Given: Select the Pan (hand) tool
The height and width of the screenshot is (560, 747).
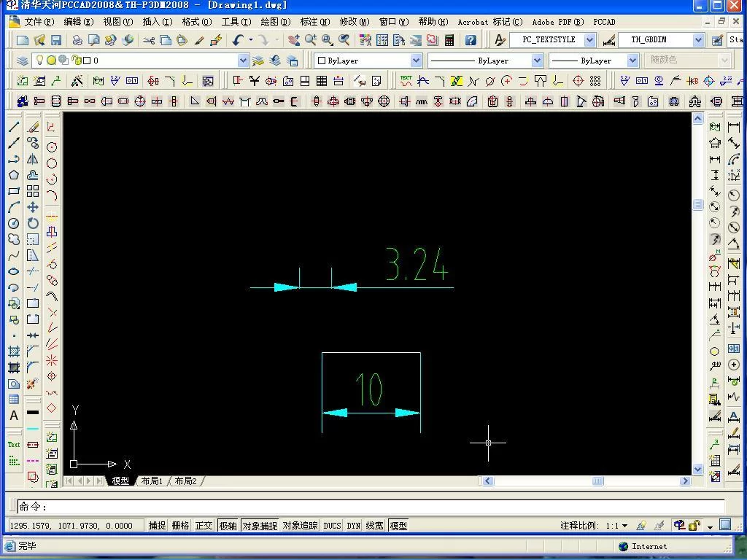Looking at the screenshot, I should pos(294,40).
